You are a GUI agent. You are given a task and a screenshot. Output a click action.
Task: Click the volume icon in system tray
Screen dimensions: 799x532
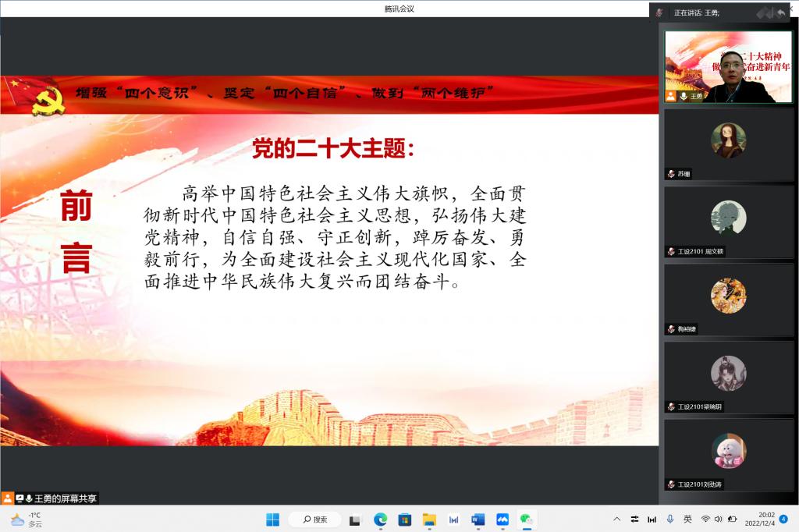pyautogui.click(x=718, y=520)
